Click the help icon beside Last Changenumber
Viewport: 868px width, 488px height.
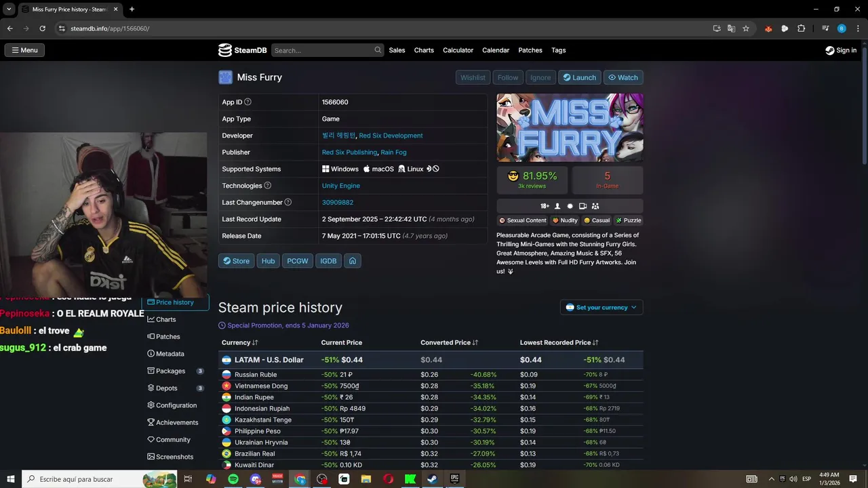(288, 203)
